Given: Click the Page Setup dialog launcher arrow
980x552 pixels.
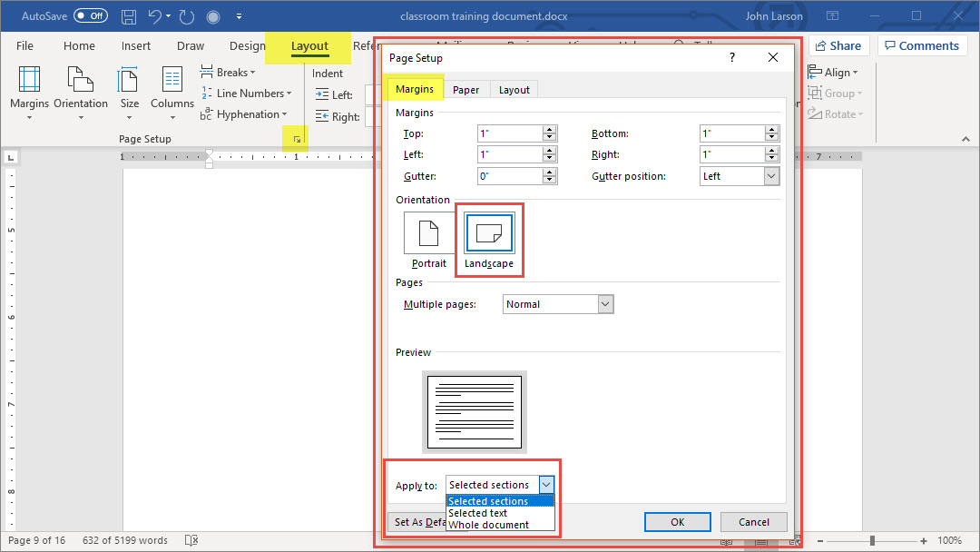Looking at the screenshot, I should point(296,139).
